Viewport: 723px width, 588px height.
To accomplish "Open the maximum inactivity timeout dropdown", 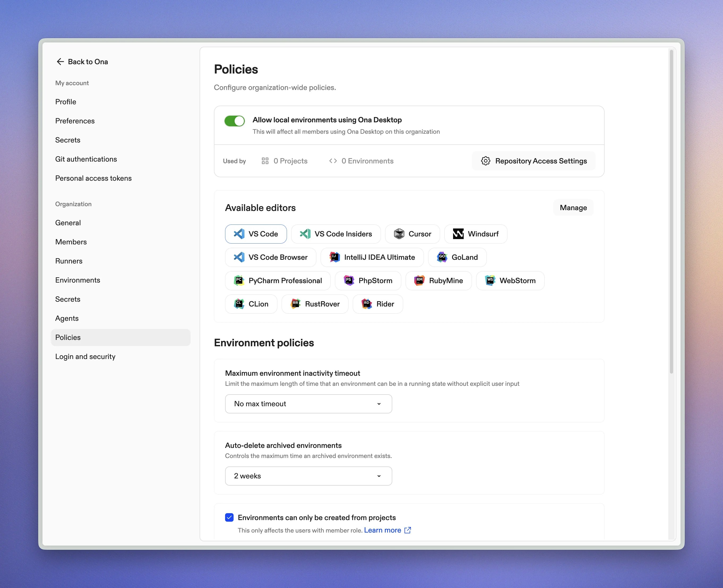I will tap(308, 404).
